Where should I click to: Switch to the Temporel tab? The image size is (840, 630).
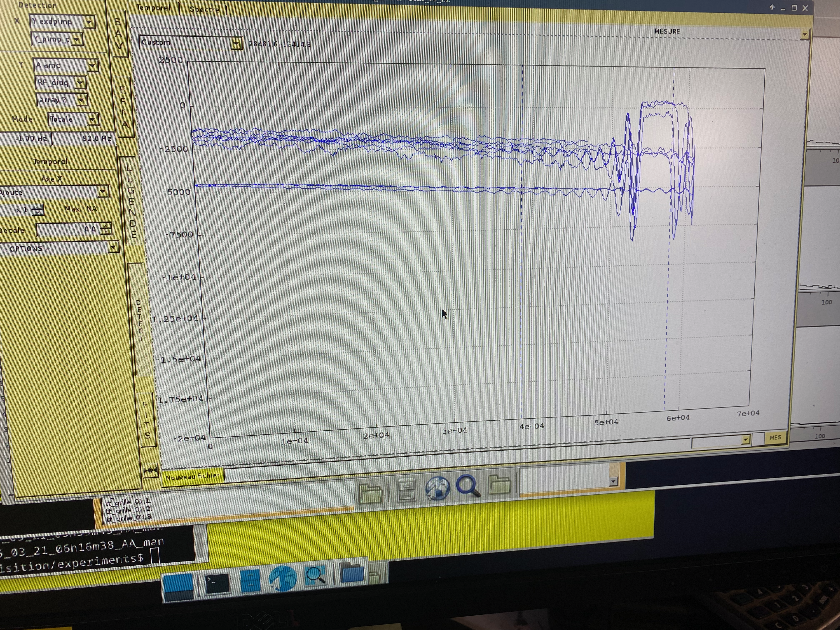click(153, 7)
